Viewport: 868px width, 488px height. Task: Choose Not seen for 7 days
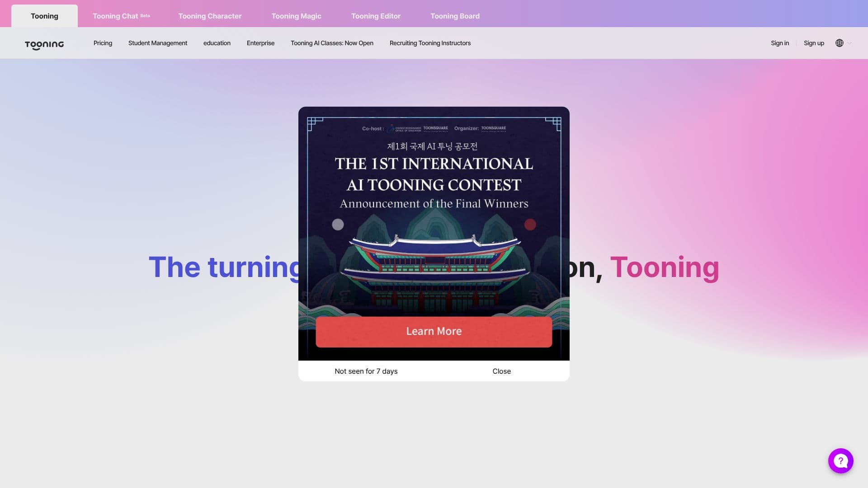pyautogui.click(x=366, y=371)
